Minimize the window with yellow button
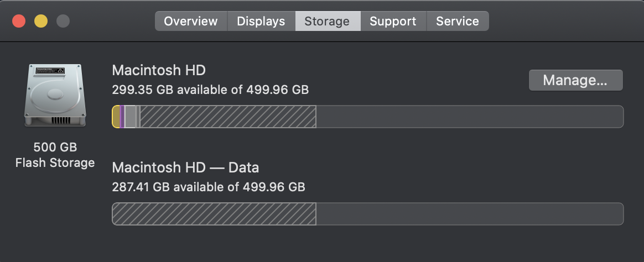 [x=41, y=22]
